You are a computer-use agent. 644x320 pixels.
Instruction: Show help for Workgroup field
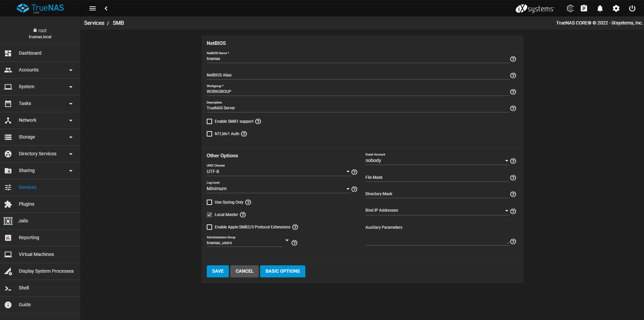[x=513, y=92]
